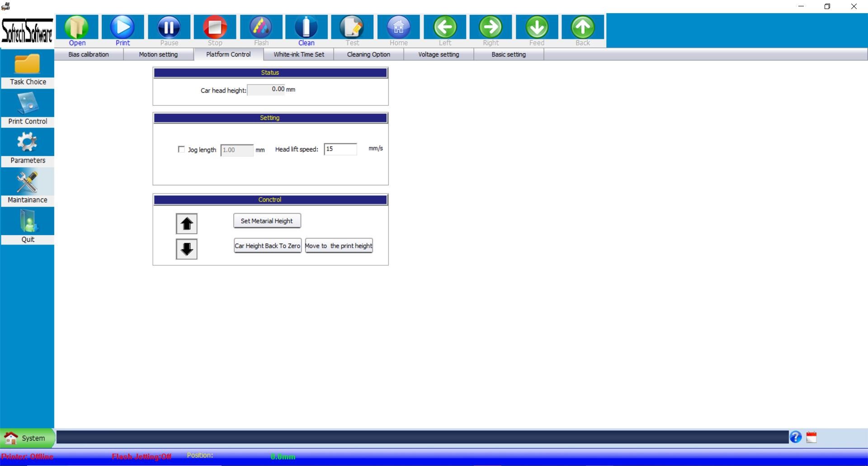
Task: Click the Jog length value field
Action: click(237, 150)
